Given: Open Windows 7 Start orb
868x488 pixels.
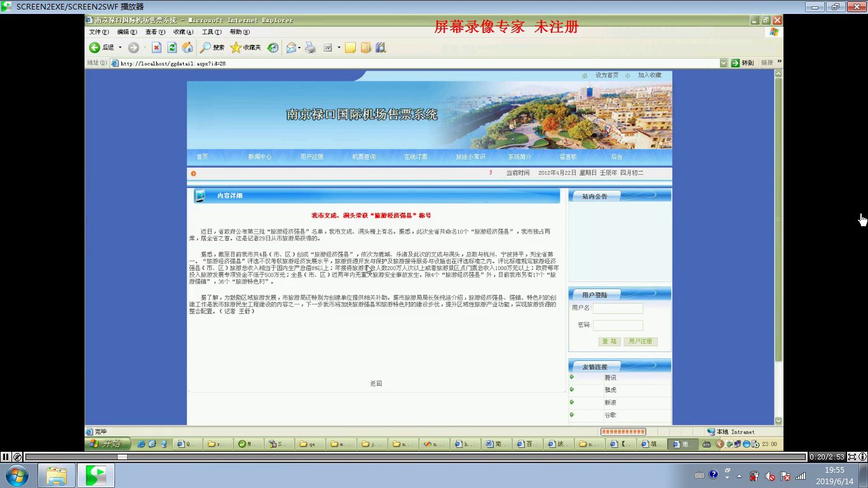Looking at the screenshot, I should [17, 475].
